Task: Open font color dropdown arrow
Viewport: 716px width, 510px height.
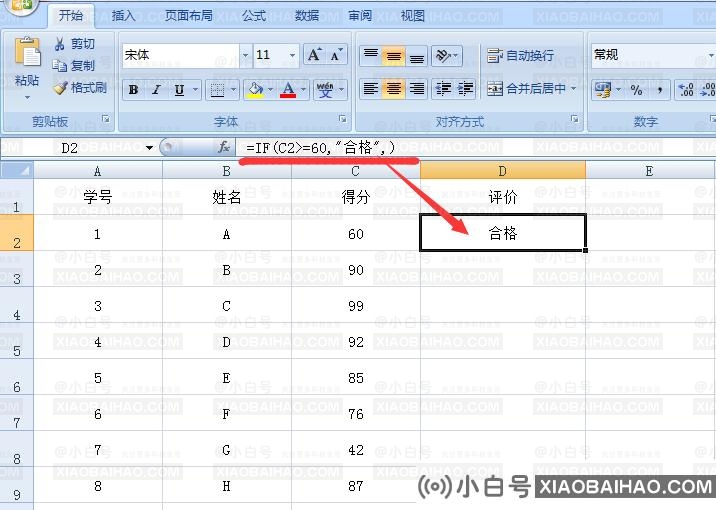Action: click(303, 90)
